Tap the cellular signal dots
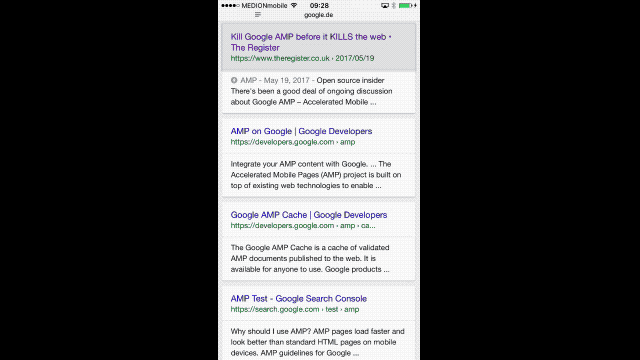 [231, 5]
